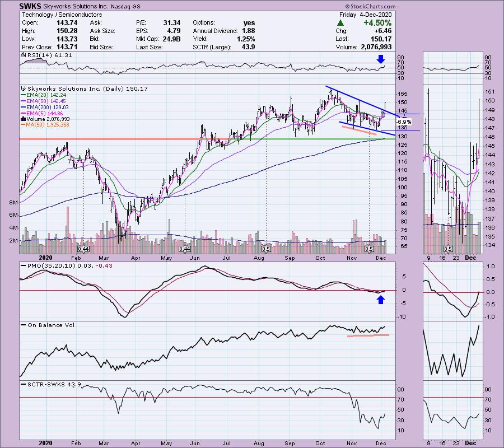Viewport: 504px width, 448px height.
Task: Click the 100 price axis label
Action: 403,188
